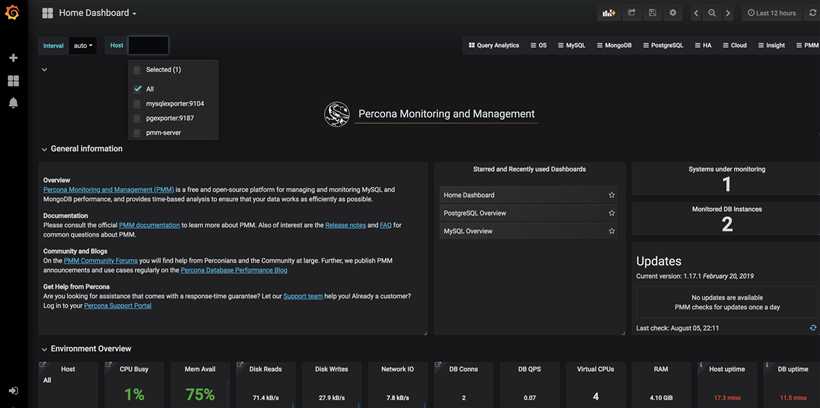
Task: Click the dashboard grid icon beside title
Action: 48,13
